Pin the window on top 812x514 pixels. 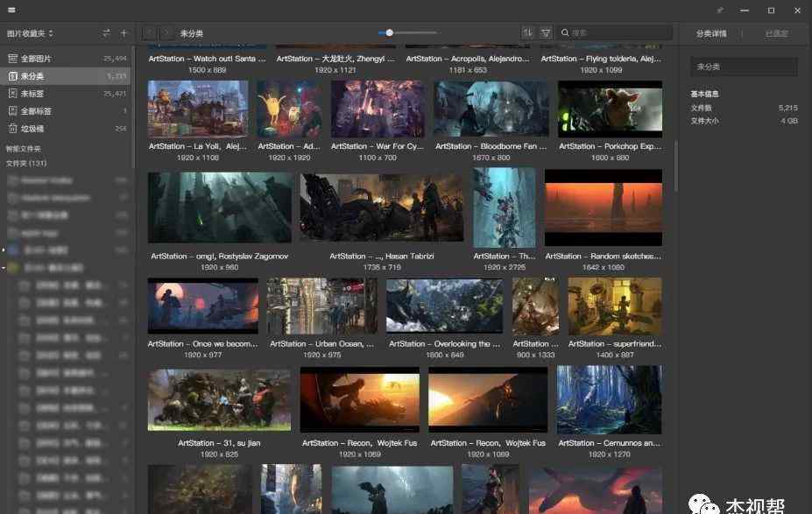[720, 10]
